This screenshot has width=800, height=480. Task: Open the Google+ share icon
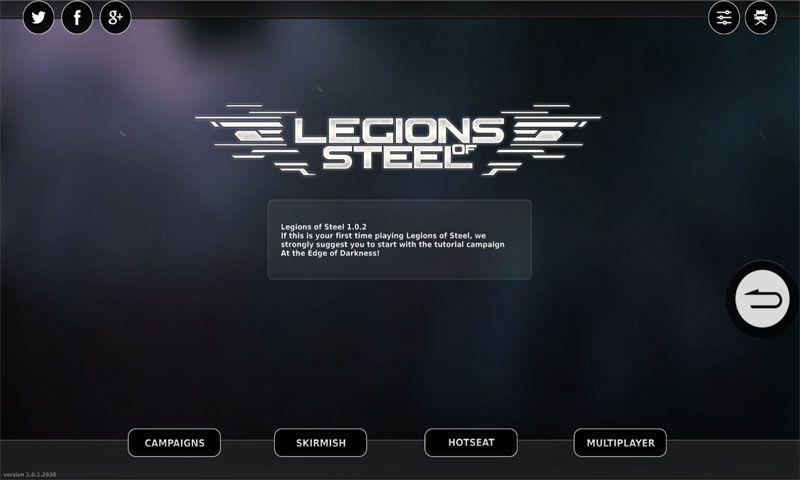click(x=115, y=18)
